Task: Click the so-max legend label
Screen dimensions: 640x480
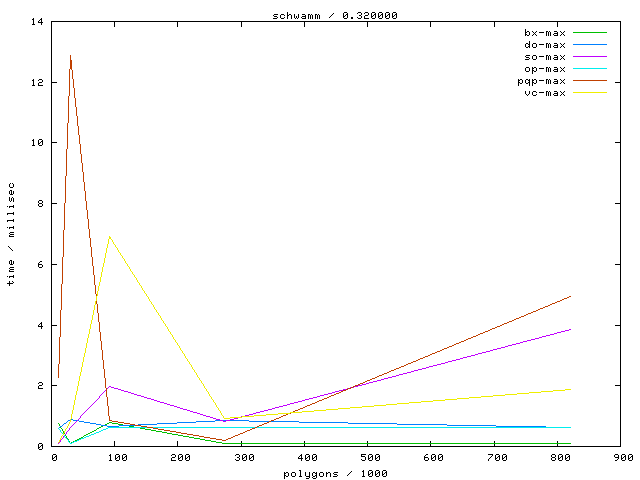Action: (544, 57)
